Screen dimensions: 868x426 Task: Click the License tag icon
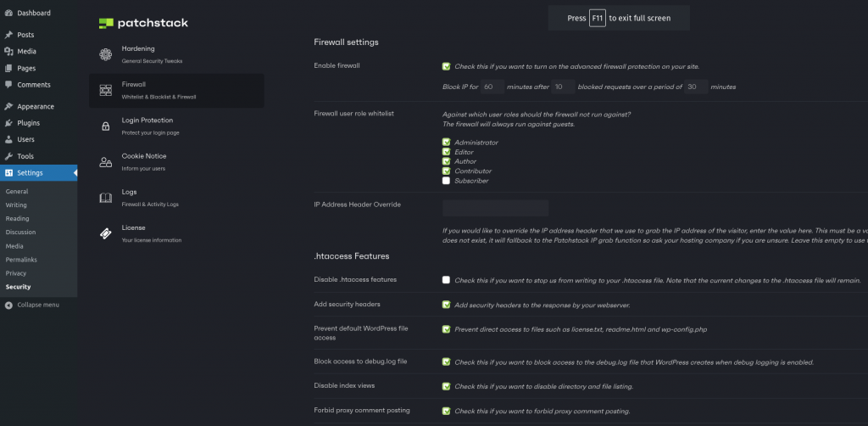click(106, 233)
